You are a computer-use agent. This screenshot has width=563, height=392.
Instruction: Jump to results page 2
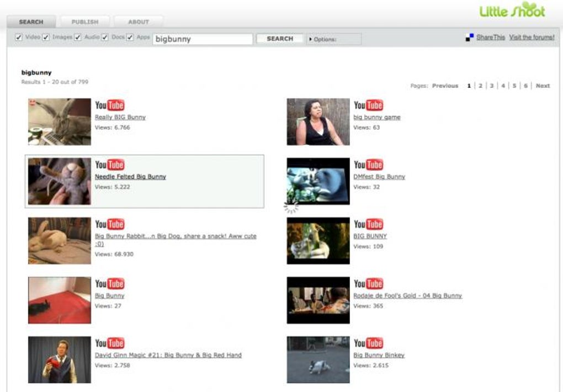pyautogui.click(x=480, y=86)
